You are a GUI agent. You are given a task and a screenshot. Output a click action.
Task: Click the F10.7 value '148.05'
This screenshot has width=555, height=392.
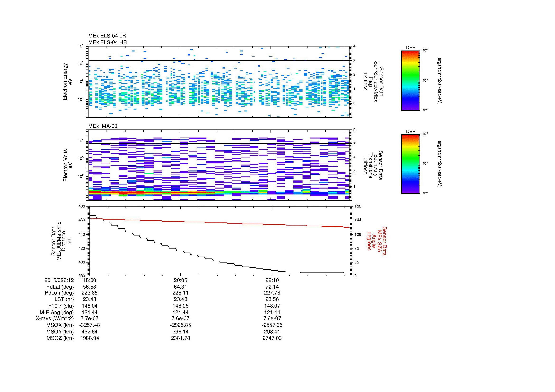tap(181, 306)
